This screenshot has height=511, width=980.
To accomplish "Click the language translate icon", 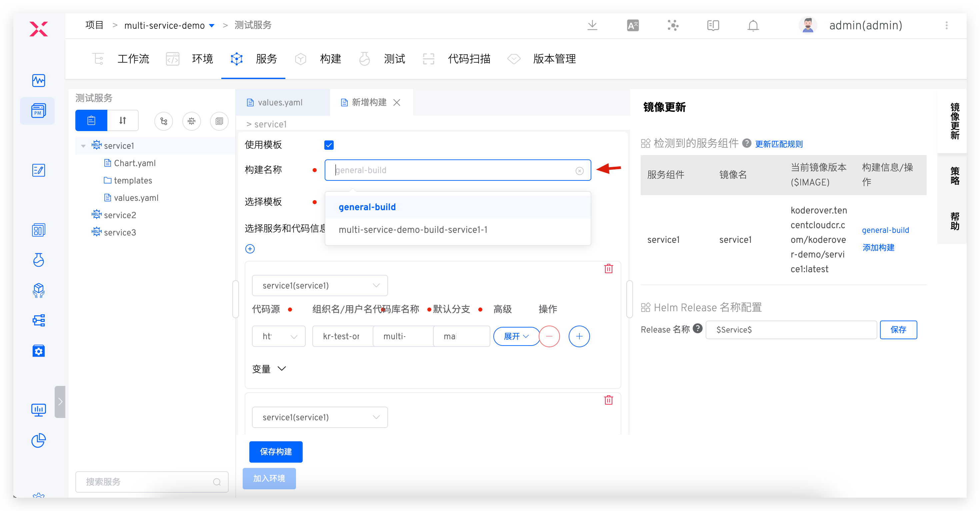I will (x=633, y=25).
